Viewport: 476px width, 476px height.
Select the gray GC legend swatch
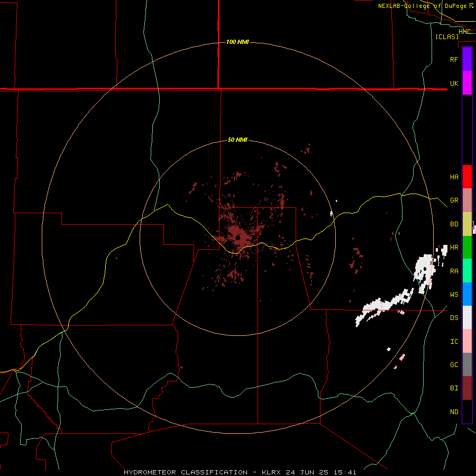pyautogui.click(x=467, y=364)
